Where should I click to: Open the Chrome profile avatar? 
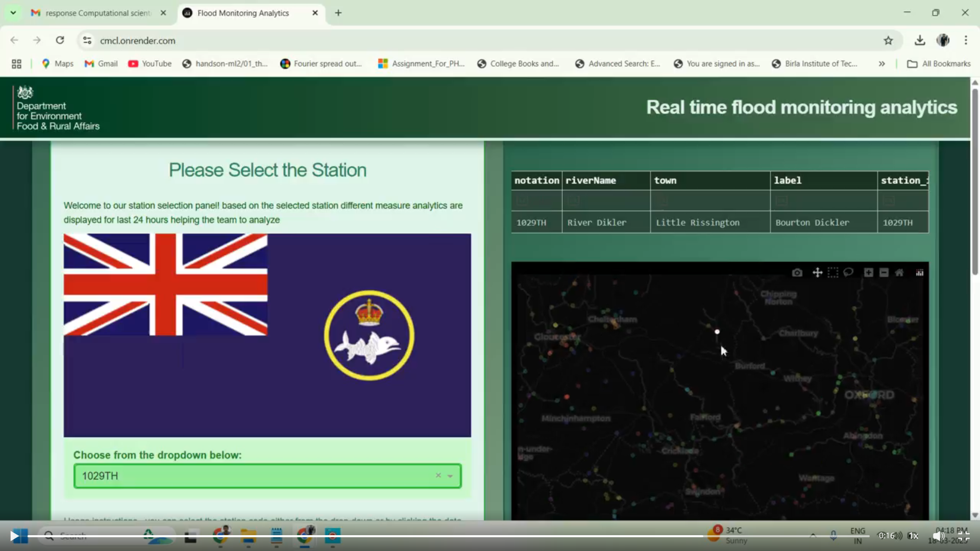943,40
